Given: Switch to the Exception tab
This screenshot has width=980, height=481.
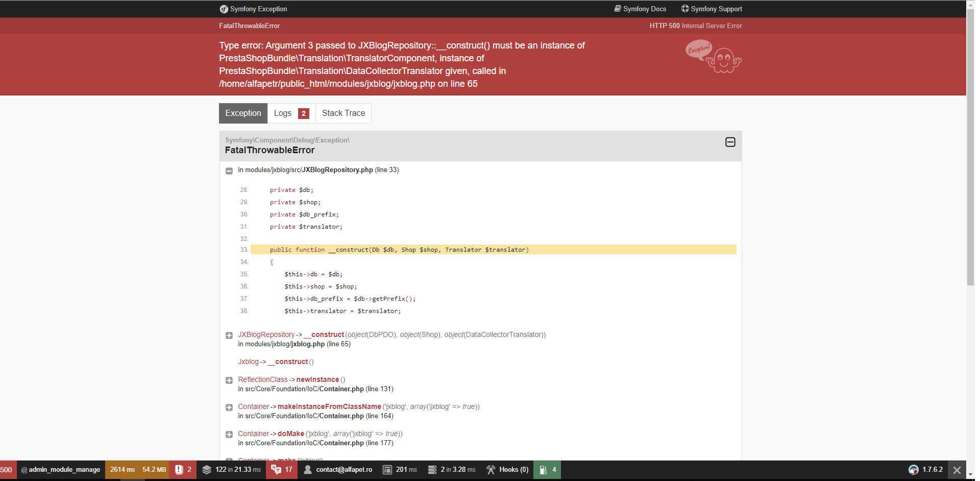Looking at the screenshot, I should pyautogui.click(x=243, y=113).
